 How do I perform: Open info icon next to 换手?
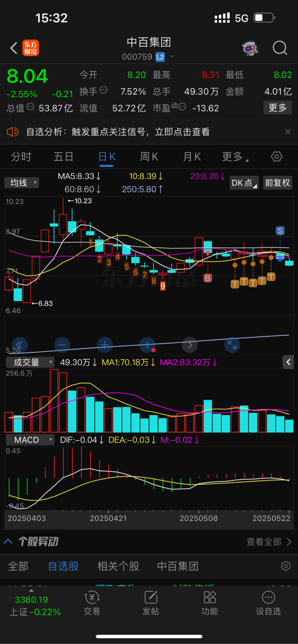point(104,90)
